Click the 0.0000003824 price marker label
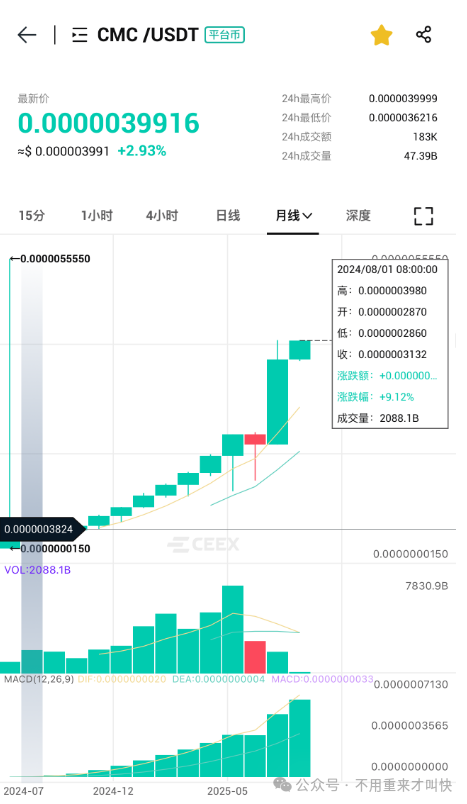 (x=39, y=529)
